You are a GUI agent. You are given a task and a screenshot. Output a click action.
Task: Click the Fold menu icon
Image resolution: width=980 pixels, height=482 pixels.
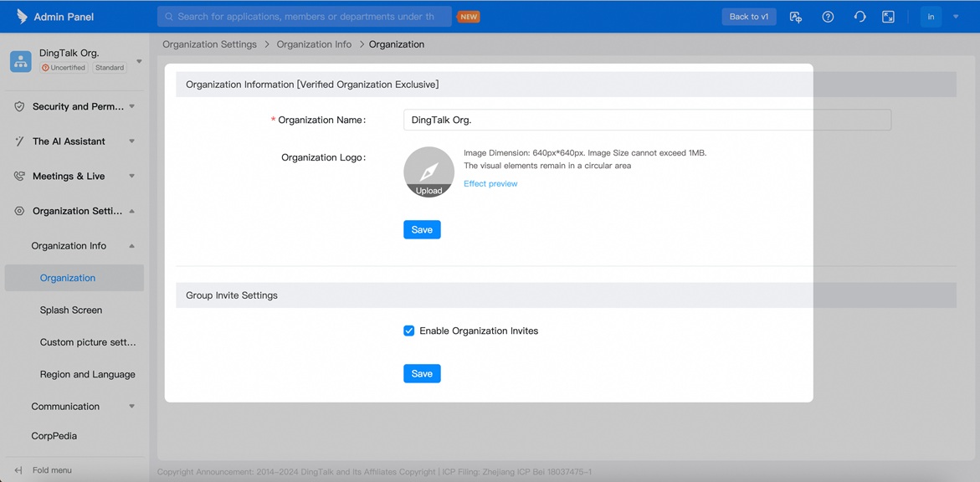pos(18,470)
